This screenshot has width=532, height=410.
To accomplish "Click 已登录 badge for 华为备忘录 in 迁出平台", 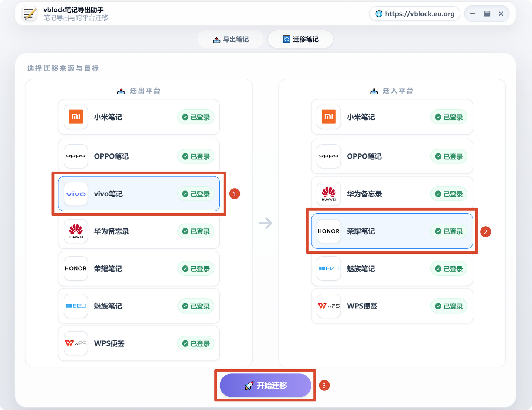I will pyautogui.click(x=196, y=231).
